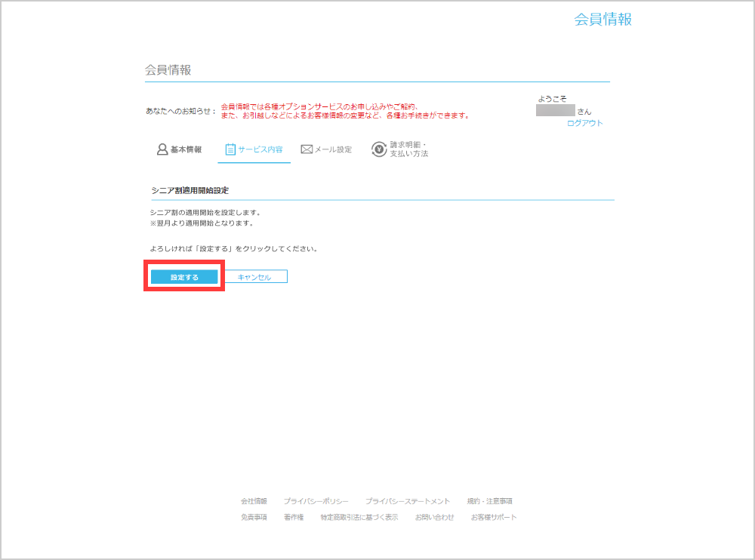
Task: Click the red notice text about オプションサービス
Action: click(x=345, y=111)
